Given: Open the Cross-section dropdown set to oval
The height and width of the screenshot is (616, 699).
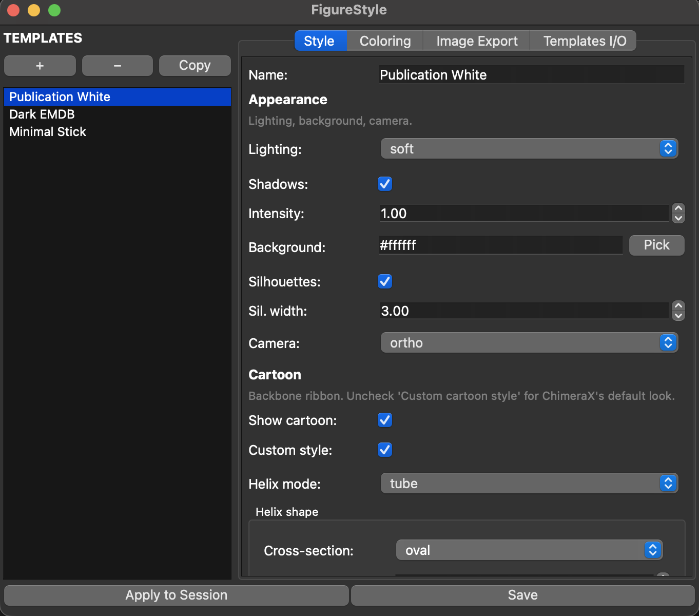Looking at the screenshot, I should click(529, 550).
